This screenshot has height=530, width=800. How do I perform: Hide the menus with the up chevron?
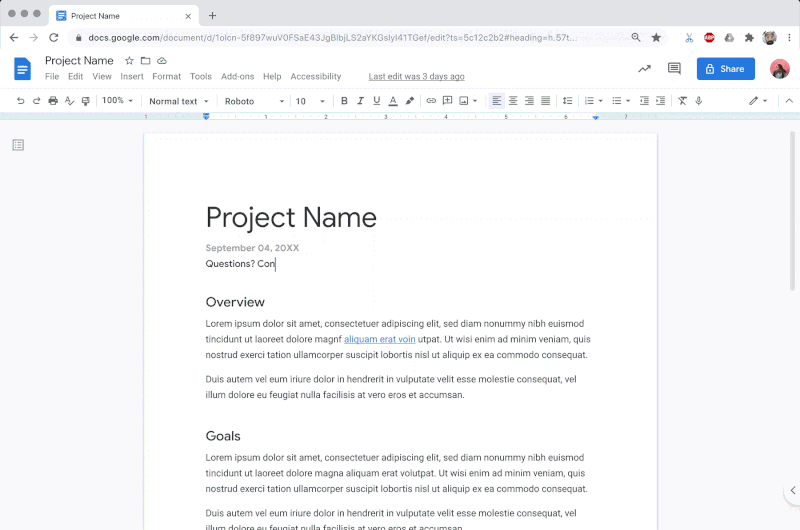789,101
